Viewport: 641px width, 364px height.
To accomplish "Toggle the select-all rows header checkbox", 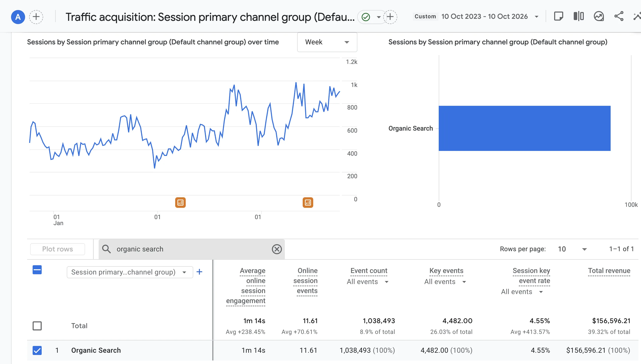I will tap(37, 270).
